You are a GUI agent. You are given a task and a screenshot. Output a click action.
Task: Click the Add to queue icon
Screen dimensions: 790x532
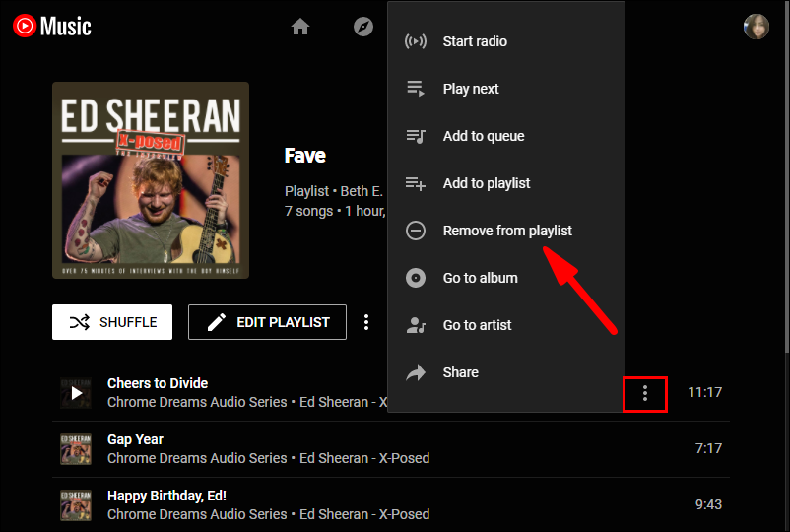(416, 136)
